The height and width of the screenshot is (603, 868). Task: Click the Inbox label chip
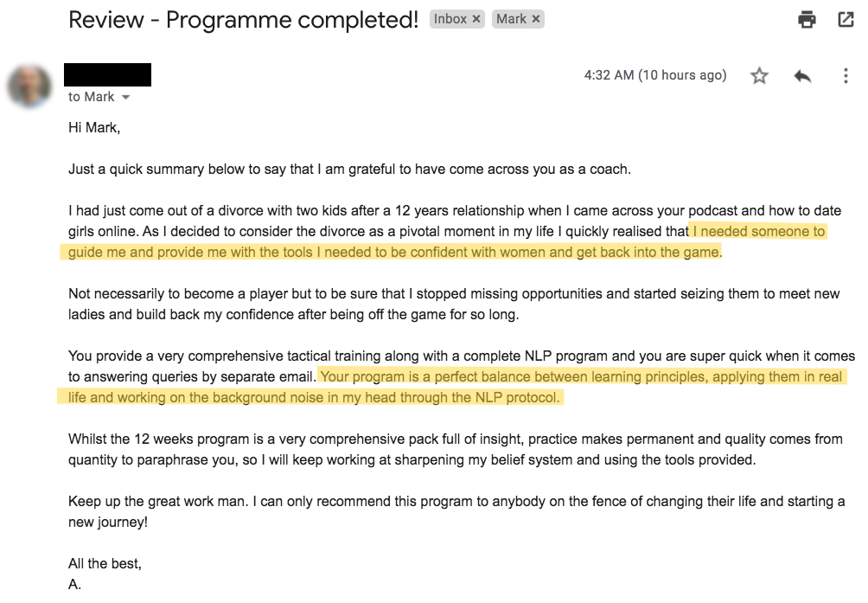450,19
